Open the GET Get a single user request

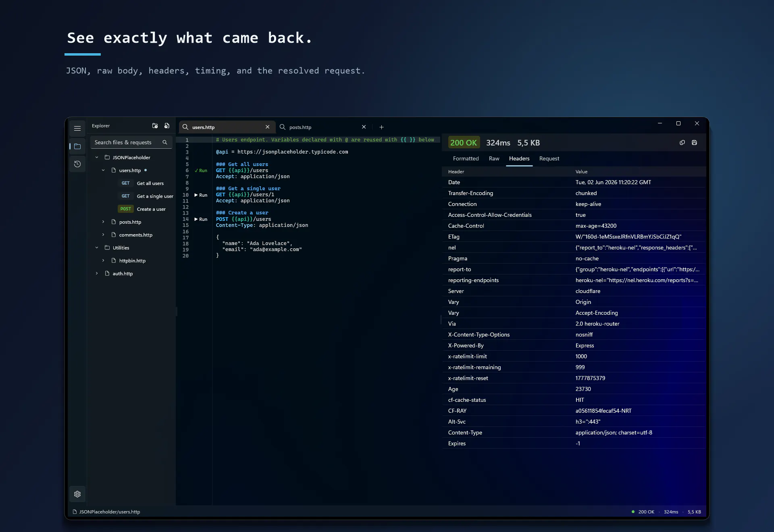(146, 196)
